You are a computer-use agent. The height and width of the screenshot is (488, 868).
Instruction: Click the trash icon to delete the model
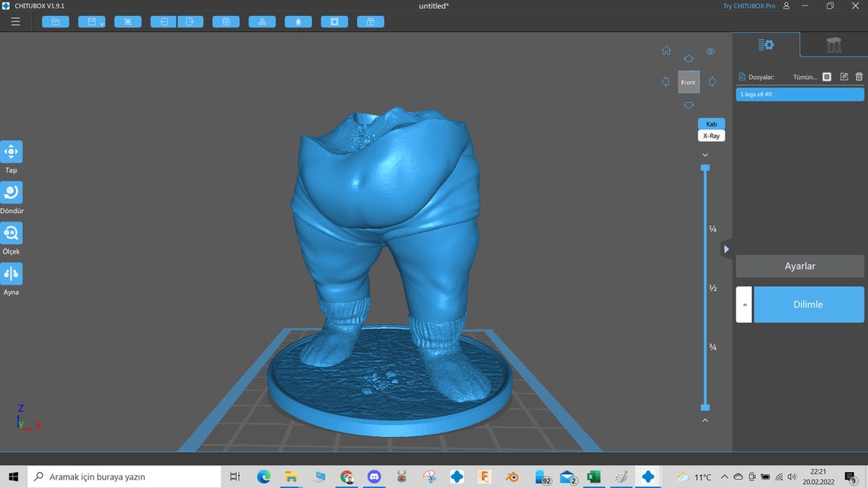[x=859, y=76]
